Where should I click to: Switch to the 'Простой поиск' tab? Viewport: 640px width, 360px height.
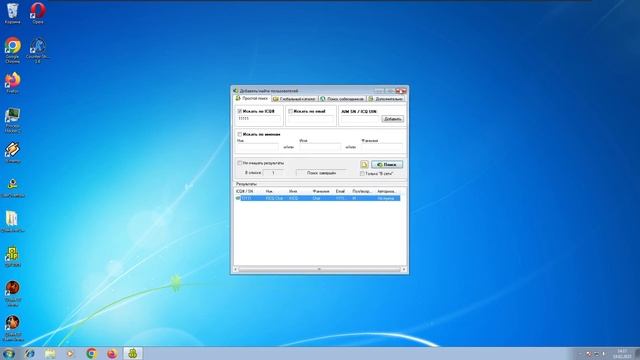(x=252, y=98)
